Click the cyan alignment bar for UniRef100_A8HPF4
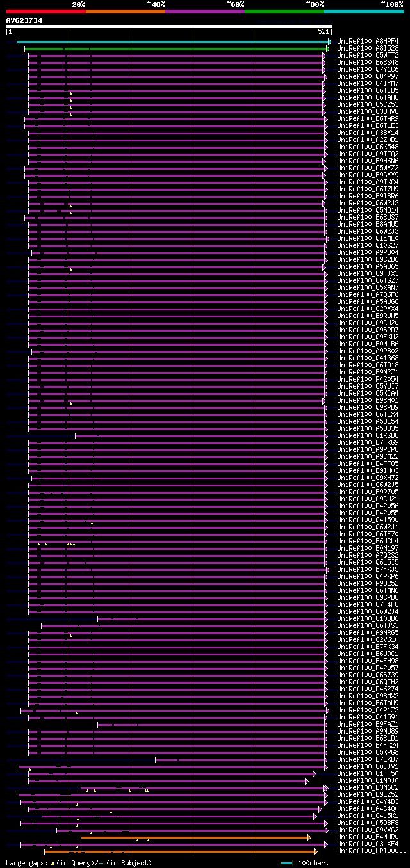The height and width of the screenshot is (868, 410). pos(174,42)
